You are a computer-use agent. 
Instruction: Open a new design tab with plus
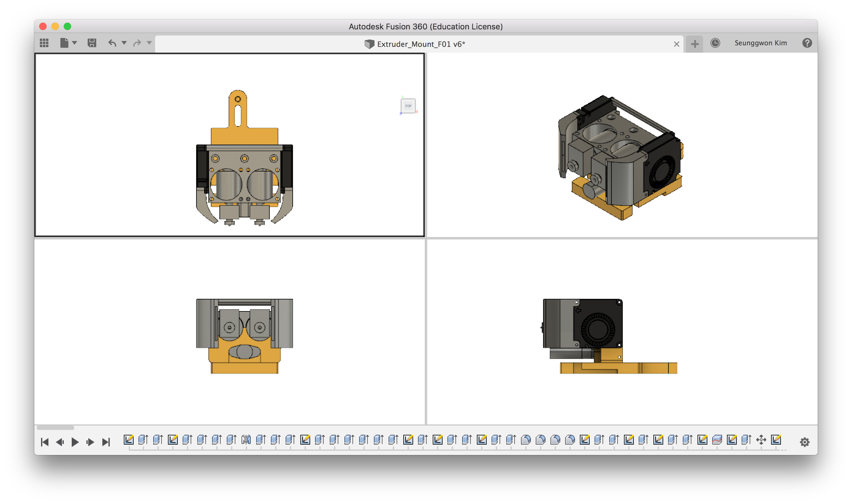695,44
